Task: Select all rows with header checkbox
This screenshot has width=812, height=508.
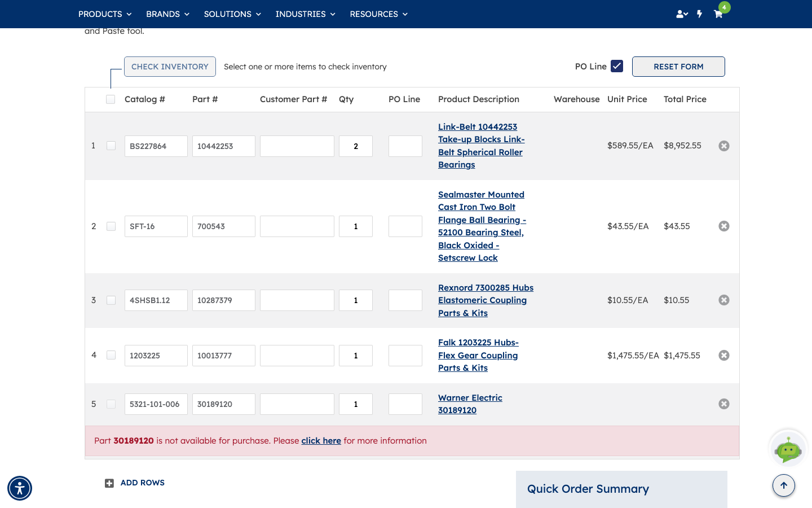Action: [111, 99]
